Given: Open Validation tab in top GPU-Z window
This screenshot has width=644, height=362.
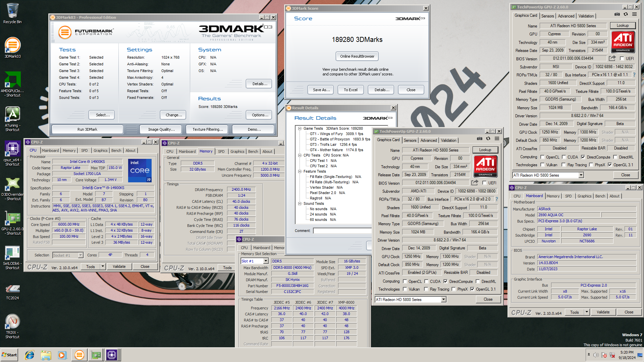Looking at the screenshot, I should pos(586,16).
